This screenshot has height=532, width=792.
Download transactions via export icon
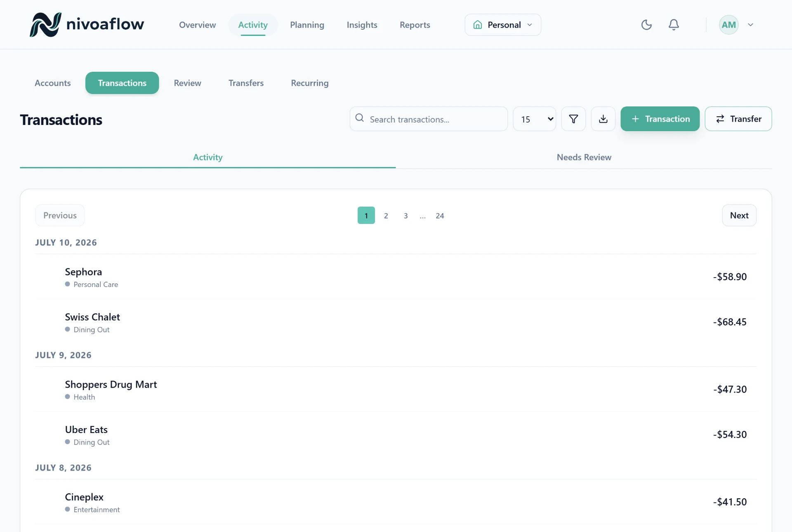(x=603, y=119)
